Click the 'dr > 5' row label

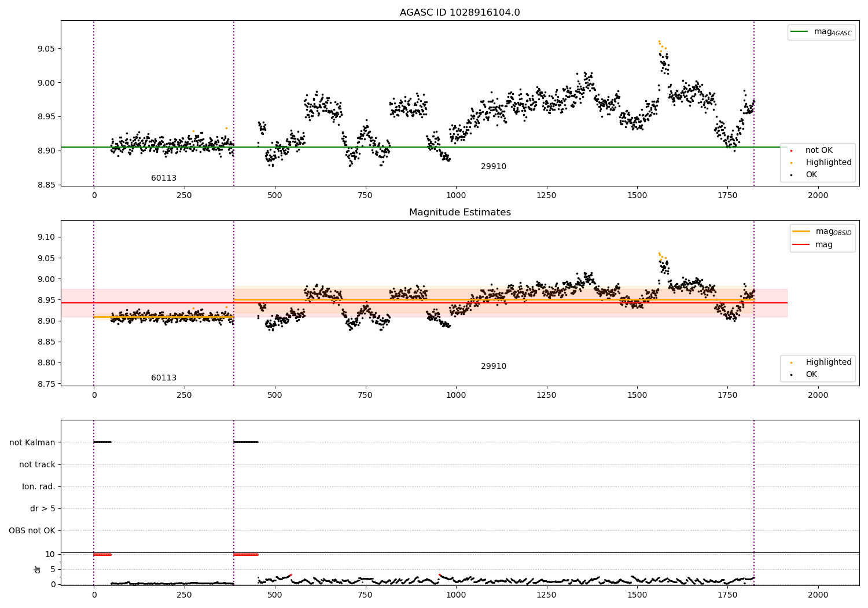[x=43, y=508]
